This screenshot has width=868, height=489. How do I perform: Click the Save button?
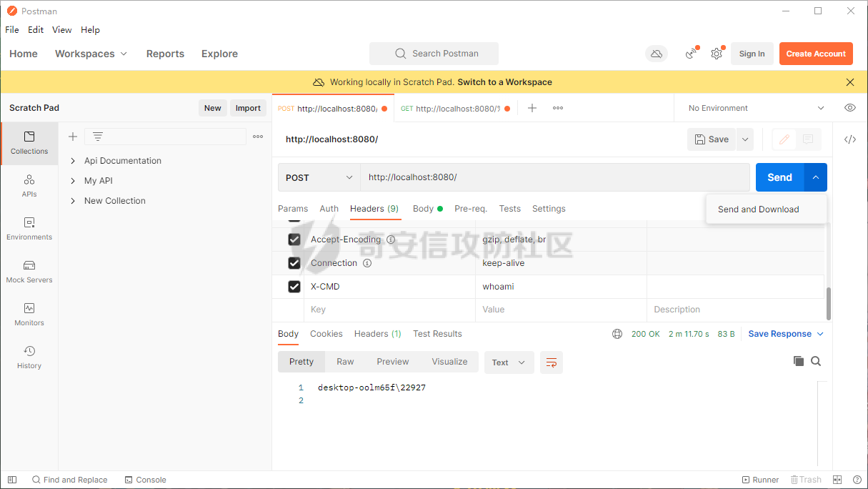(712, 139)
